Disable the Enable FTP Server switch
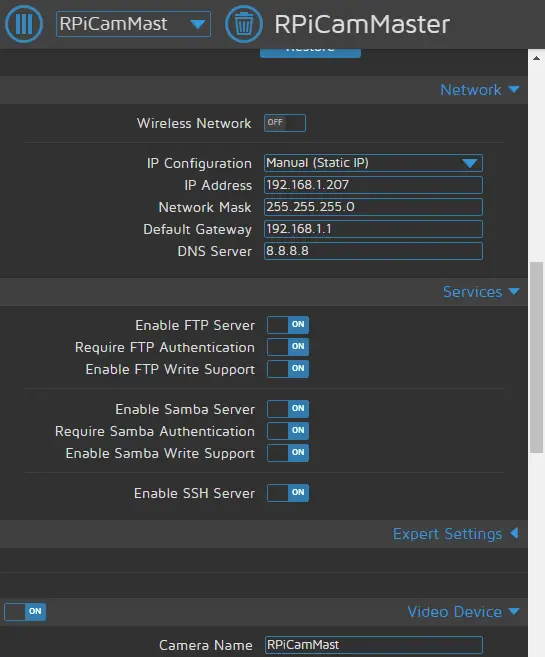Image resolution: width=545 pixels, height=657 pixels. 288,325
